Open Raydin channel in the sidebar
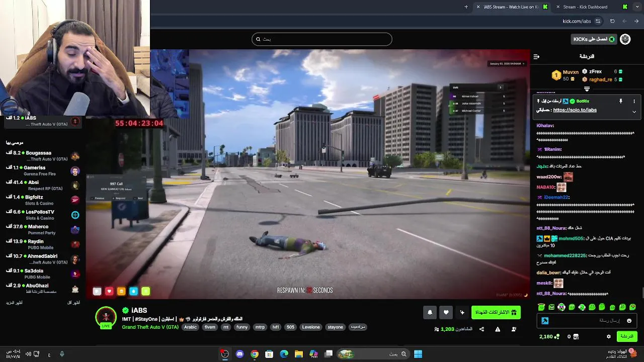Viewport: 644px width, 362px height. [x=43, y=244]
